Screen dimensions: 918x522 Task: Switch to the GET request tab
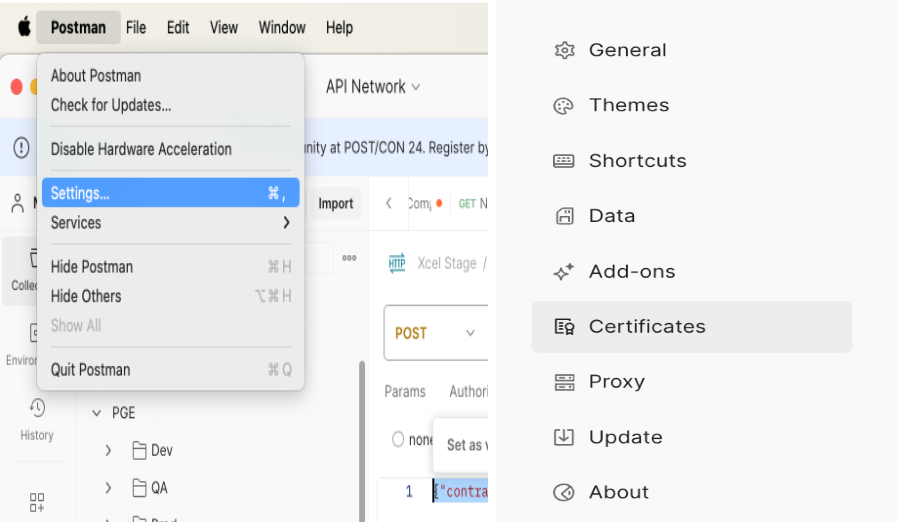coord(473,204)
